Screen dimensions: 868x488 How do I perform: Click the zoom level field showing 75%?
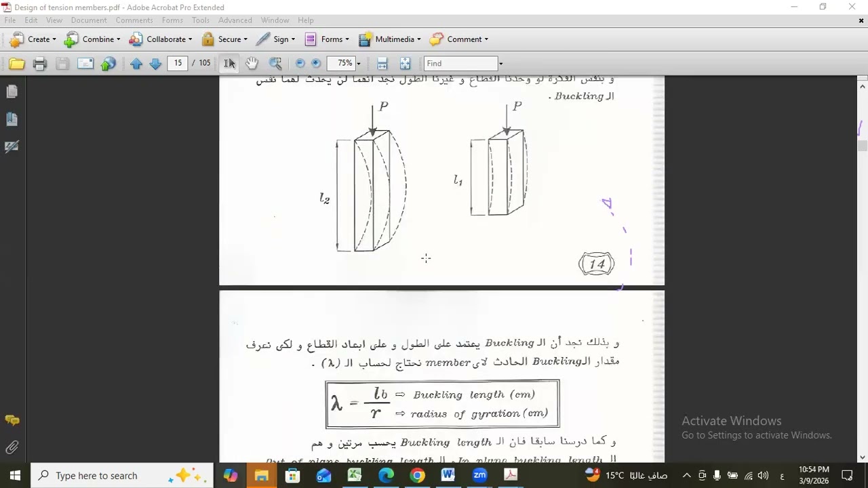click(x=341, y=63)
